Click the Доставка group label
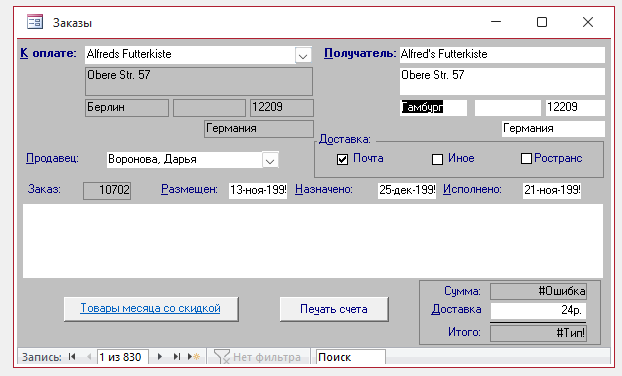 click(345, 139)
